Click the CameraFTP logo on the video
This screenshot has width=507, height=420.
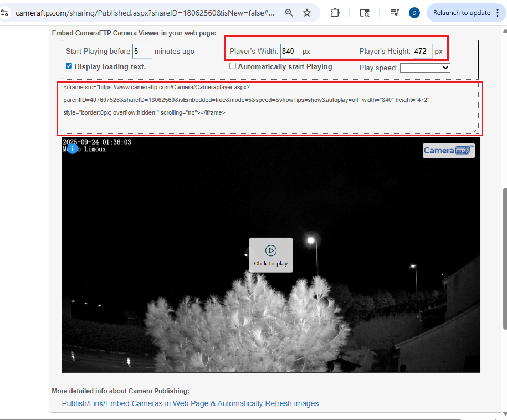[x=448, y=150]
